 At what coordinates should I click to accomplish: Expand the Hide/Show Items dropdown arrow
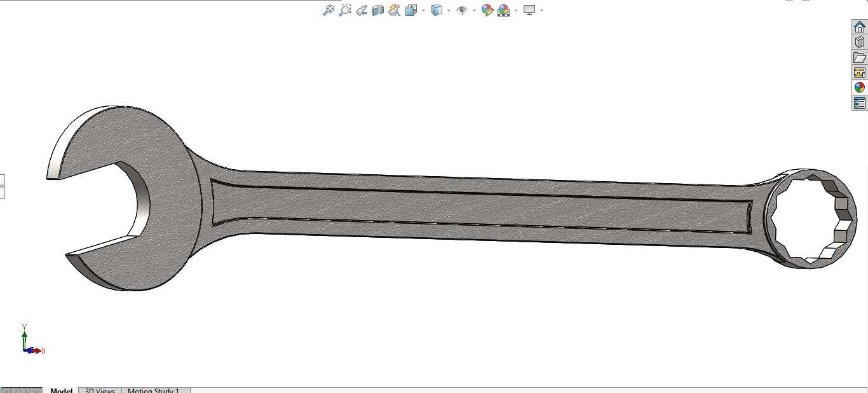click(474, 10)
